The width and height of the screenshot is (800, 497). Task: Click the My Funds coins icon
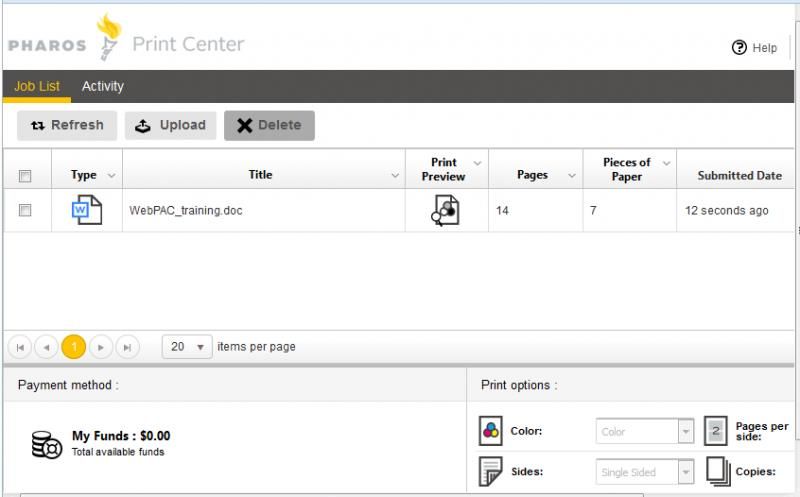pyautogui.click(x=46, y=444)
